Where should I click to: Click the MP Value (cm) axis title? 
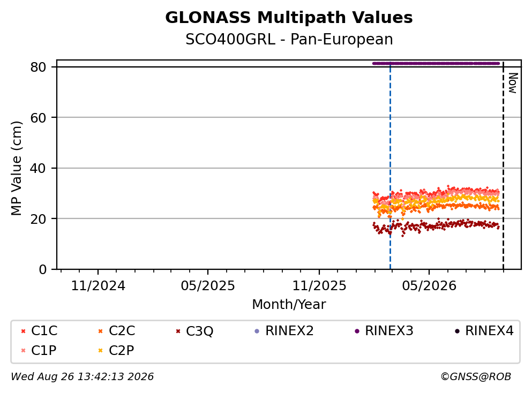[x=16, y=168]
